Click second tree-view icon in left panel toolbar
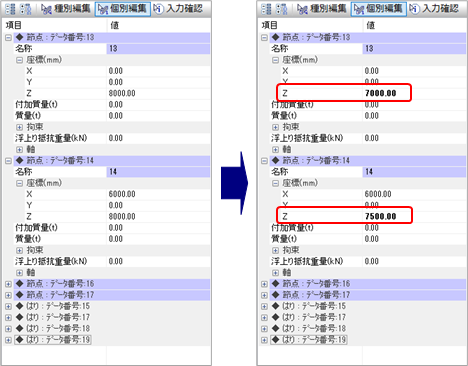 pos(25,9)
